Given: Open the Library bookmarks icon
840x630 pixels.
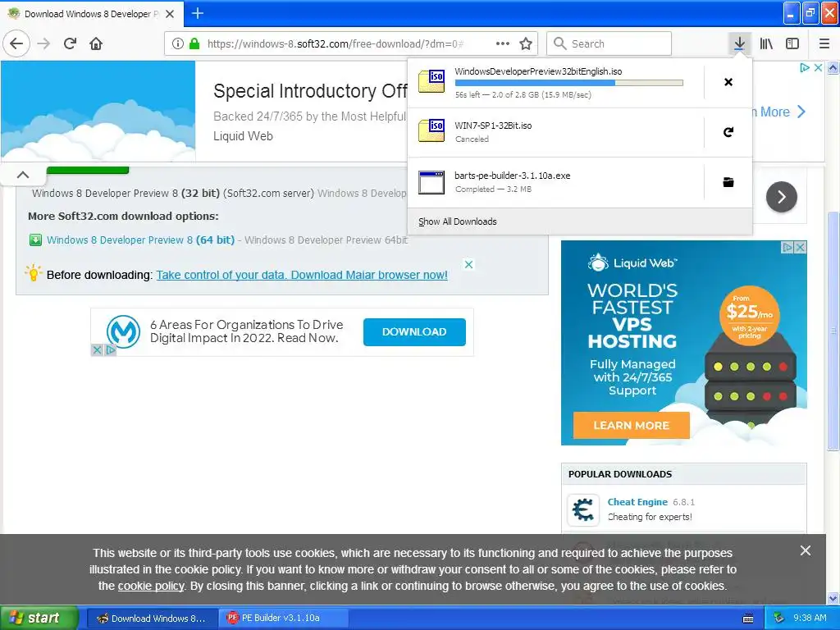Looking at the screenshot, I should (x=766, y=43).
